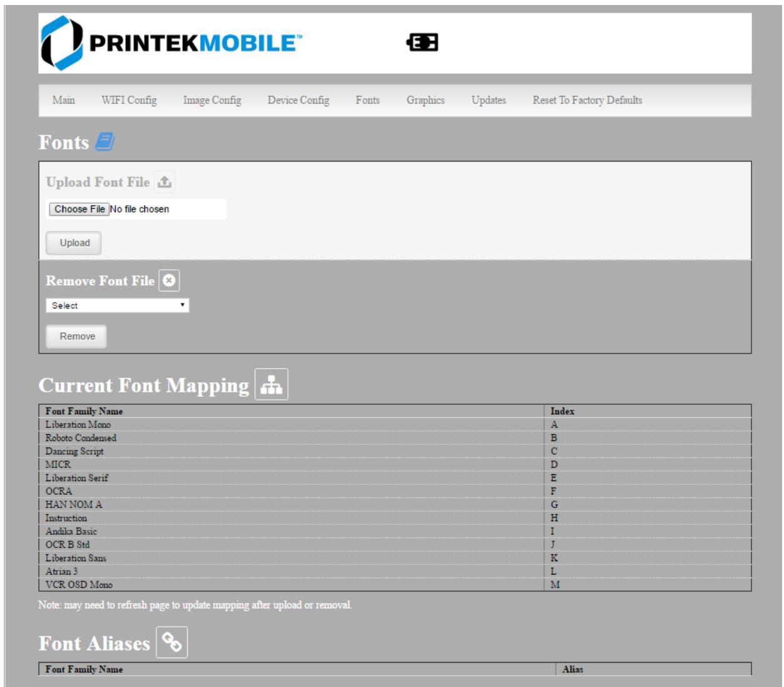The height and width of the screenshot is (687, 784).
Task: Click index letter G in mapping table
Action: [554, 504]
